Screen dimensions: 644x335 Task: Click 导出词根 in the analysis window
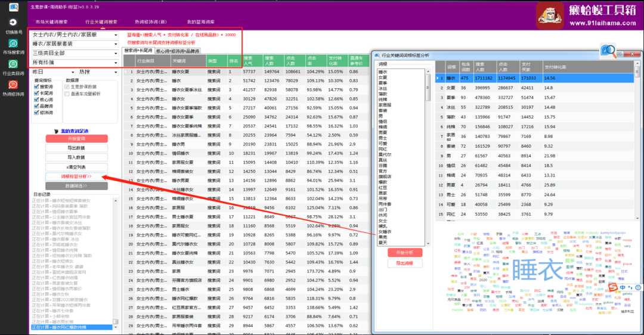click(404, 263)
